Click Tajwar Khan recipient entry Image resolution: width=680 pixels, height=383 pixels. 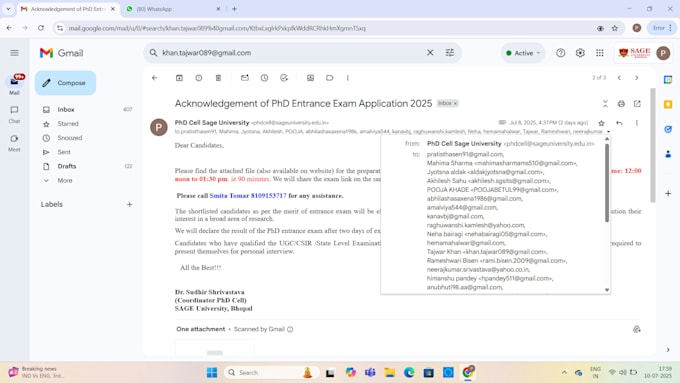coord(487,252)
